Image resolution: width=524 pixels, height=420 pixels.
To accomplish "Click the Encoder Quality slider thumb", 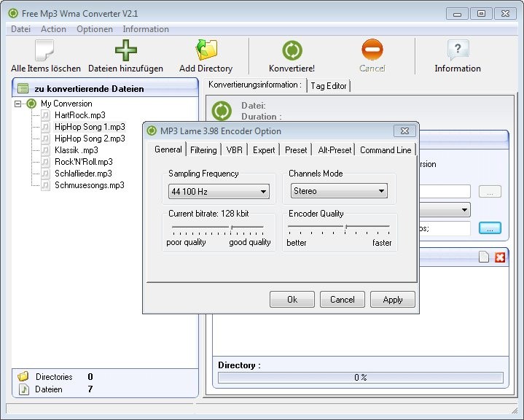I will pos(346,227).
